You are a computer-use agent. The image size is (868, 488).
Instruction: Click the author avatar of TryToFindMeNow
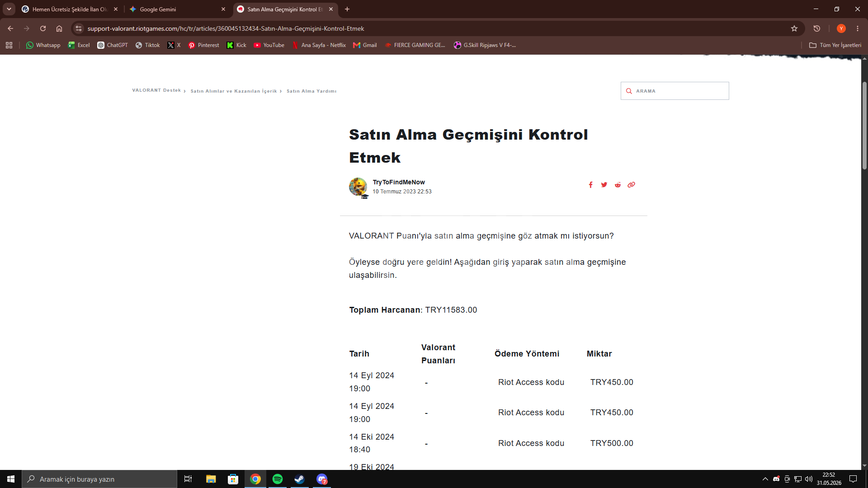coord(358,187)
